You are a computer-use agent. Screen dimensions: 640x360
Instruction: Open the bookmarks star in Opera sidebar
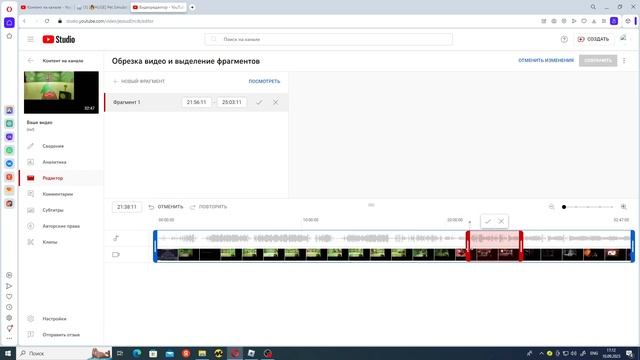coord(9,36)
